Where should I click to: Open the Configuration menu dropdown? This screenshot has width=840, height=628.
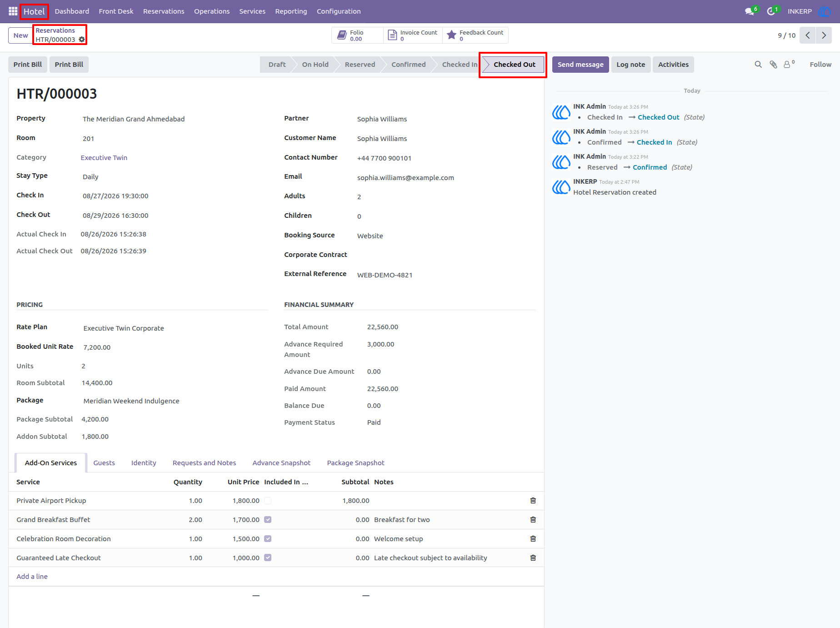[x=339, y=11]
